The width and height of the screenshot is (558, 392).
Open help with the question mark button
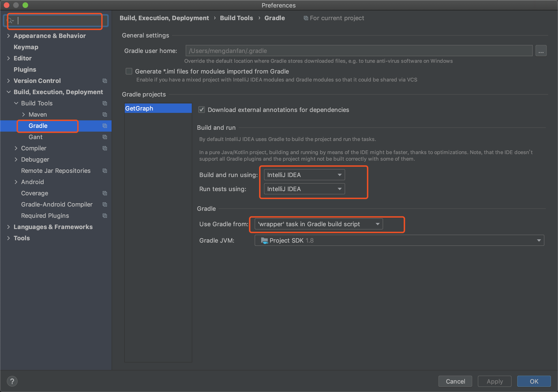pyautogui.click(x=12, y=381)
